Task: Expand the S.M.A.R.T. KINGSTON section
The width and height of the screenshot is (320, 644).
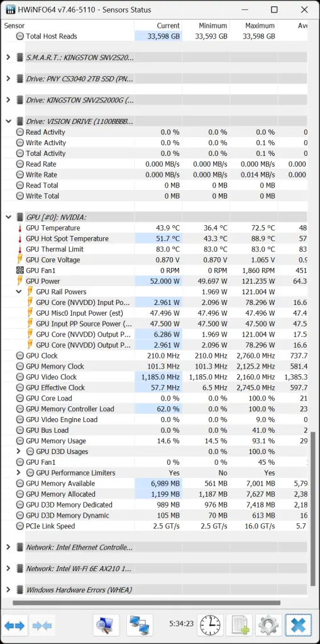Action: (x=8, y=57)
